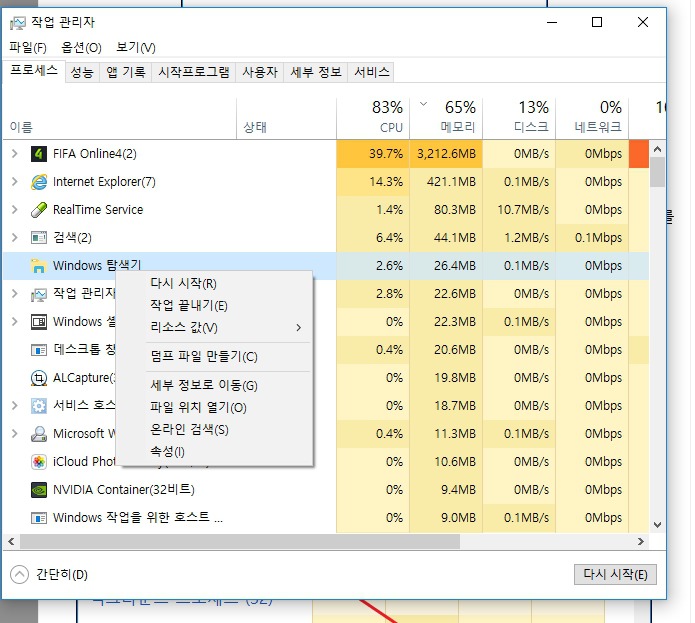Select 온라인 검색(S) menu entry
Screen dimensions: 695x623
[215, 430]
